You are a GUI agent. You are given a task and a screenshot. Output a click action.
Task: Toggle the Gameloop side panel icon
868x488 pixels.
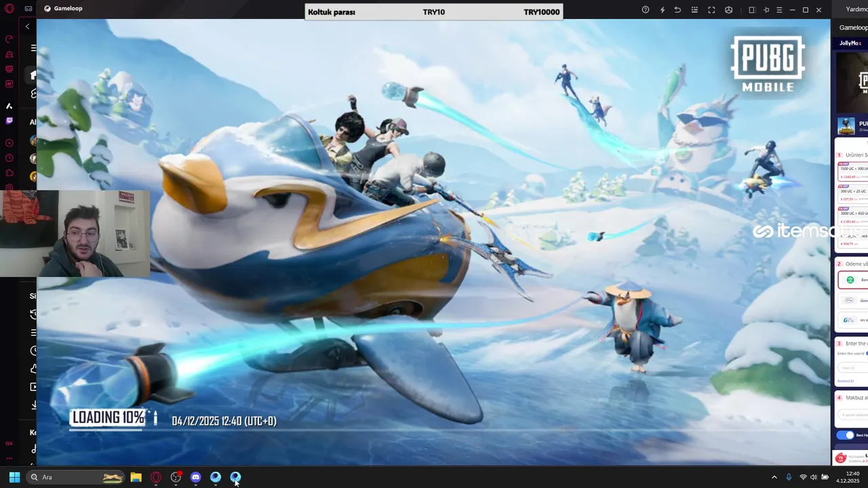pyautogui.click(x=751, y=9)
